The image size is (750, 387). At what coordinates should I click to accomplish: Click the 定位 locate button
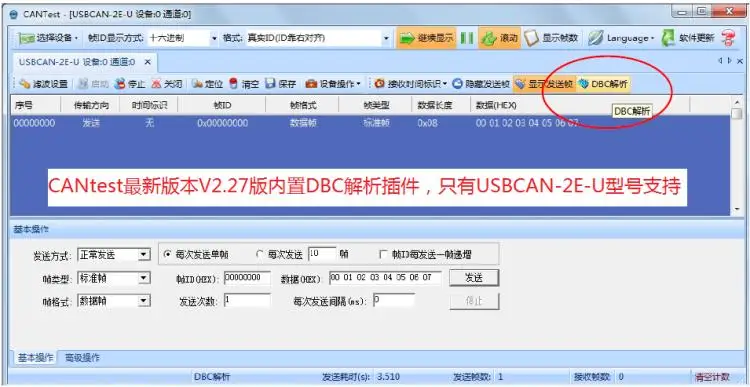(x=208, y=84)
